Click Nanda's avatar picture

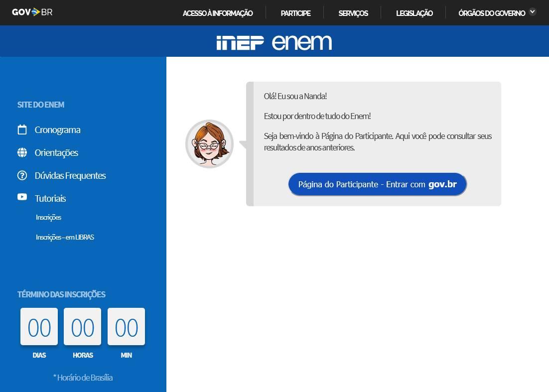(x=209, y=144)
